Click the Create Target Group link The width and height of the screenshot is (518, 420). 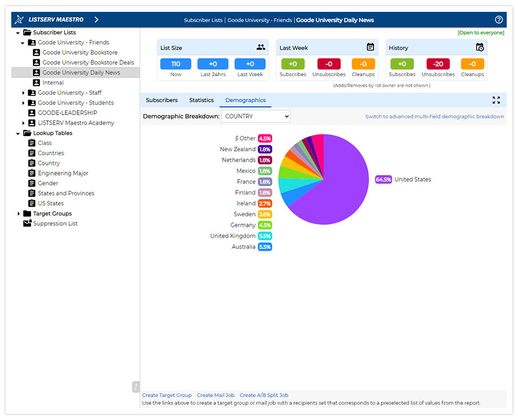(167, 395)
